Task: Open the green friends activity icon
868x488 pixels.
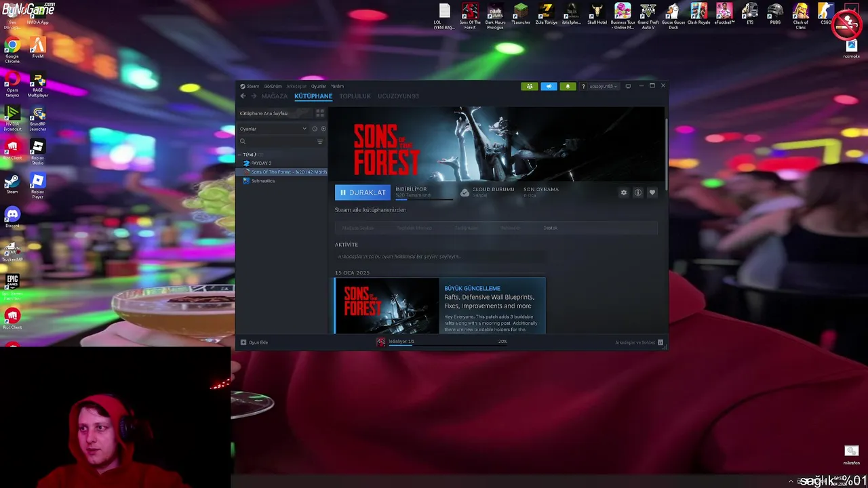Action: click(529, 86)
